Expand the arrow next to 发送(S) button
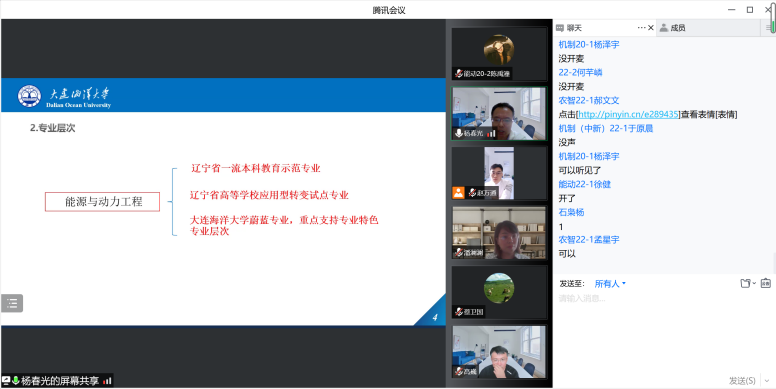 pos(766,381)
